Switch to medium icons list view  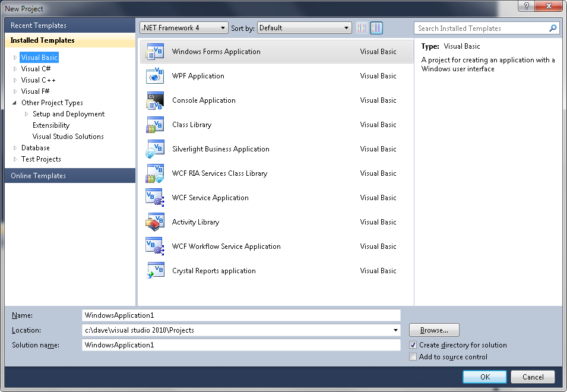pyautogui.click(x=376, y=28)
